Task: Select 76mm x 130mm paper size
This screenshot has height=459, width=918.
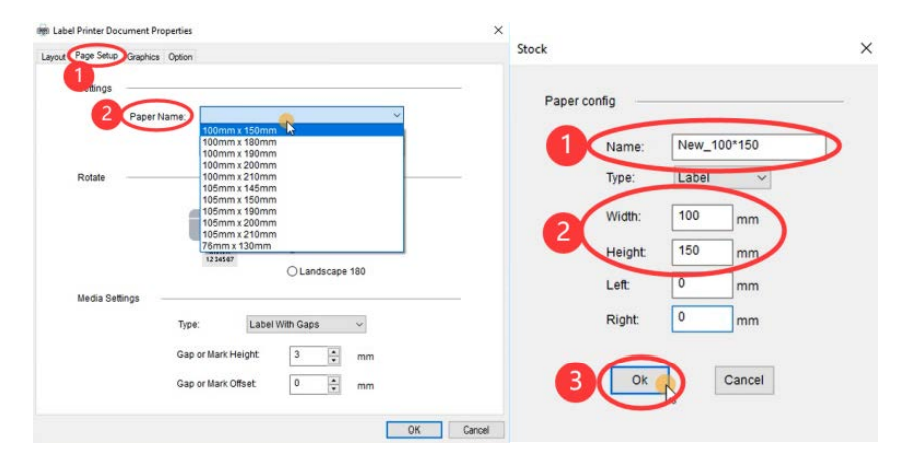Action: click(x=302, y=246)
